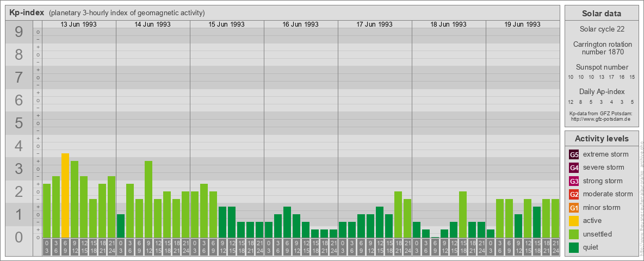Screen dimensions: 644x261
Task: Click the Kp scale number 0
Action: (19, 237)
